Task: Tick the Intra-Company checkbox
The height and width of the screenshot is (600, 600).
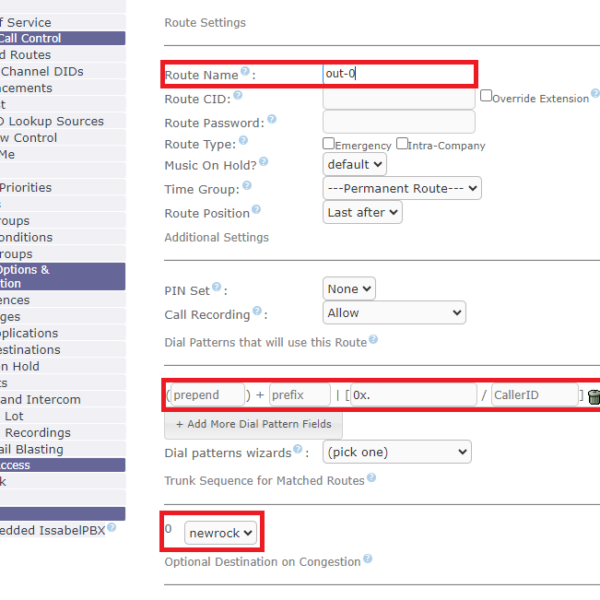Action: [x=402, y=144]
